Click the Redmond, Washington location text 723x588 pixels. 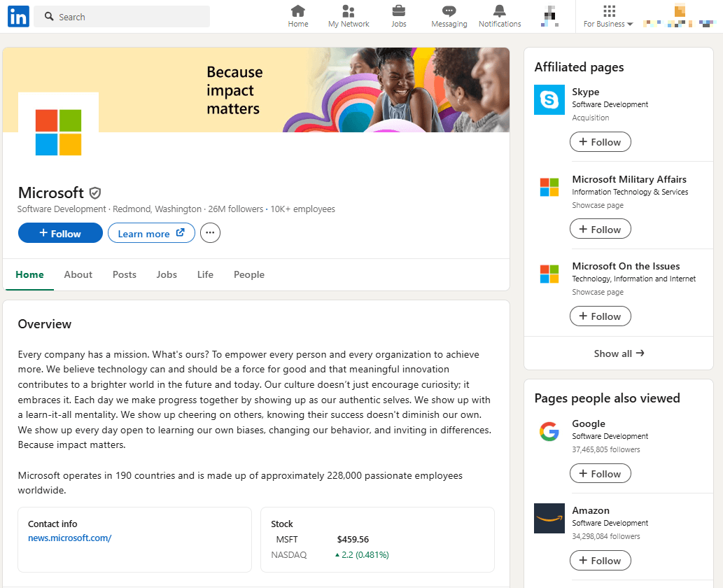(x=157, y=209)
